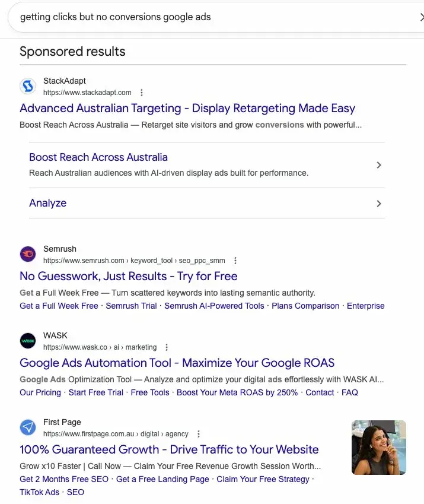Image resolution: width=424 pixels, height=504 pixels.
Task: Open the 100% Guaranteed Growth ad link
Action: [x=169, y=449]
